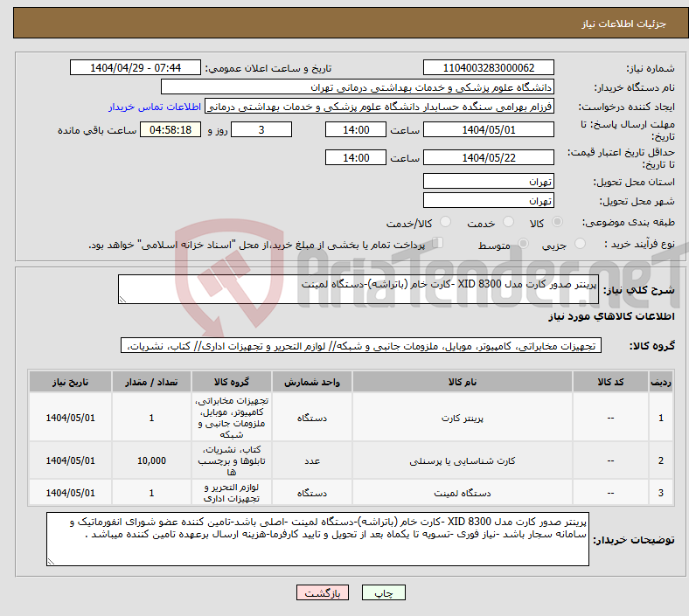Click the general need description text area
This screenshot has width=689, height=616.
358,289
